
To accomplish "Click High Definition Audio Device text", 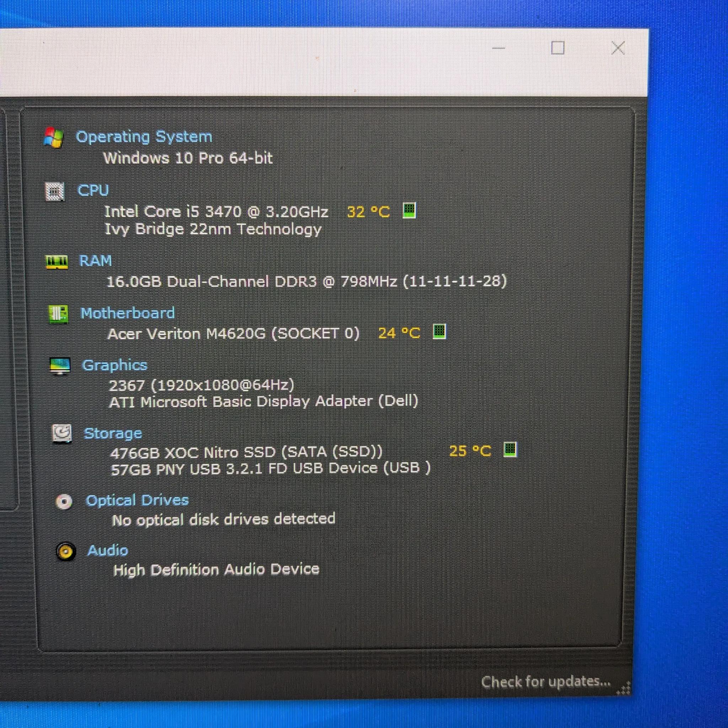I will pos(216,569).
